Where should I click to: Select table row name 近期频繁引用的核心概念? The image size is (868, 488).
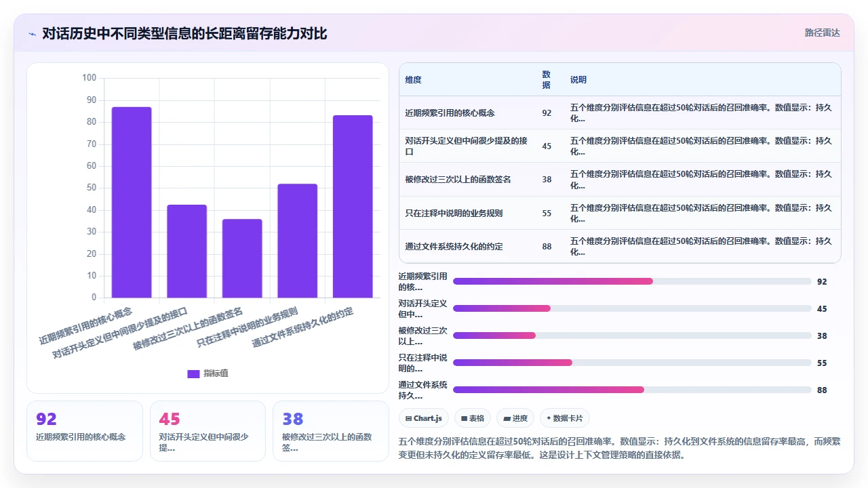pyautogui.click(x=450, y=113)
